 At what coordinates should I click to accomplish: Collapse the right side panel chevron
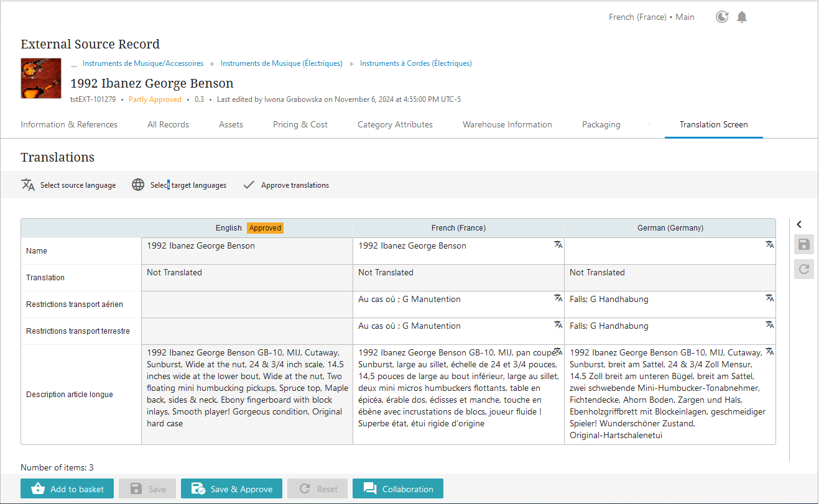pos(799,224)
